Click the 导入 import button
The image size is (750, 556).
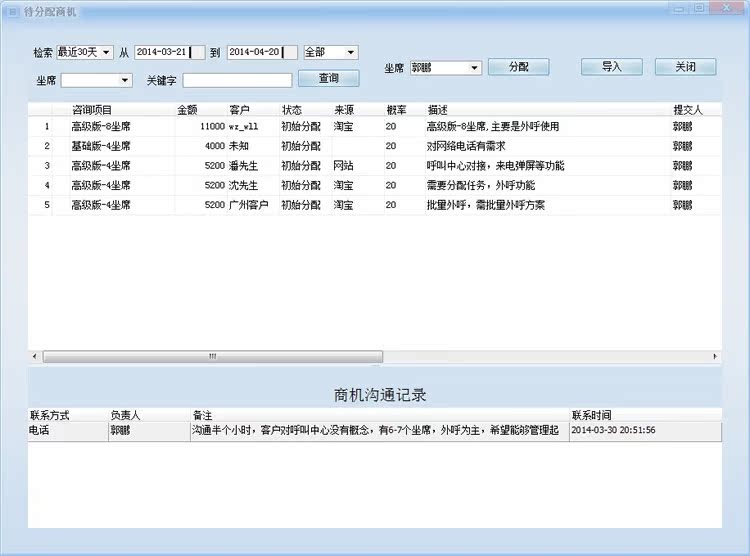[612, 67]
